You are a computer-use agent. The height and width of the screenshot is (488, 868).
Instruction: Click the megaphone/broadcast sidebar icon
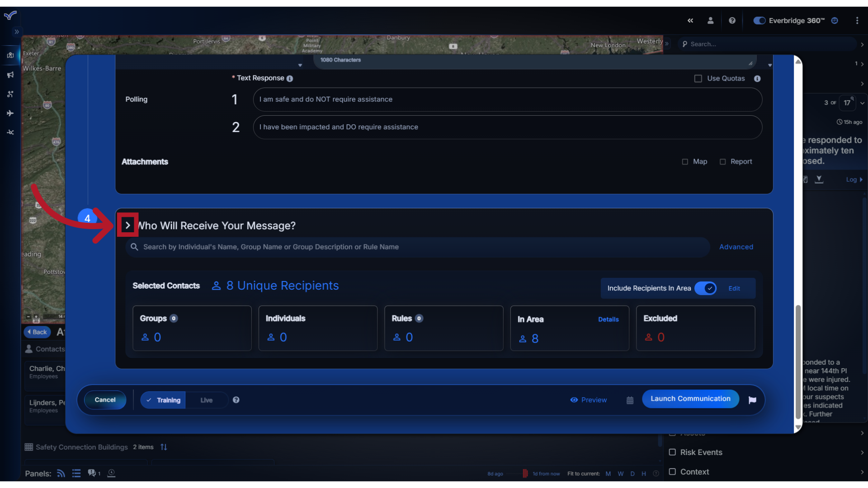10,74
